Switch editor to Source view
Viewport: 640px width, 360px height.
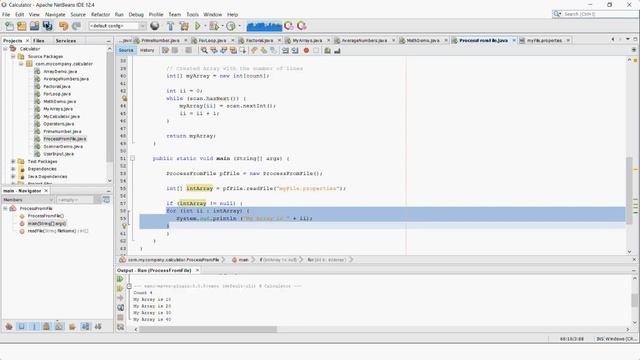point(126,51)
